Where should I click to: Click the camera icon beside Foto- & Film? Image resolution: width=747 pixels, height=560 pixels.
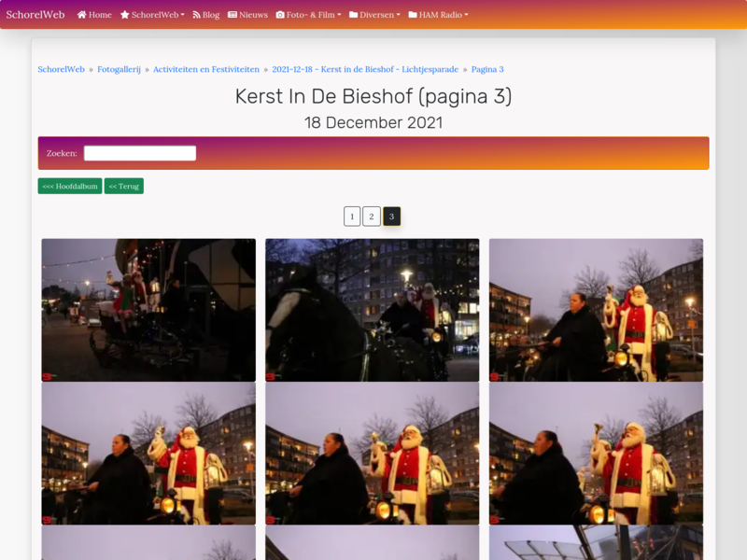coord(280,15)
